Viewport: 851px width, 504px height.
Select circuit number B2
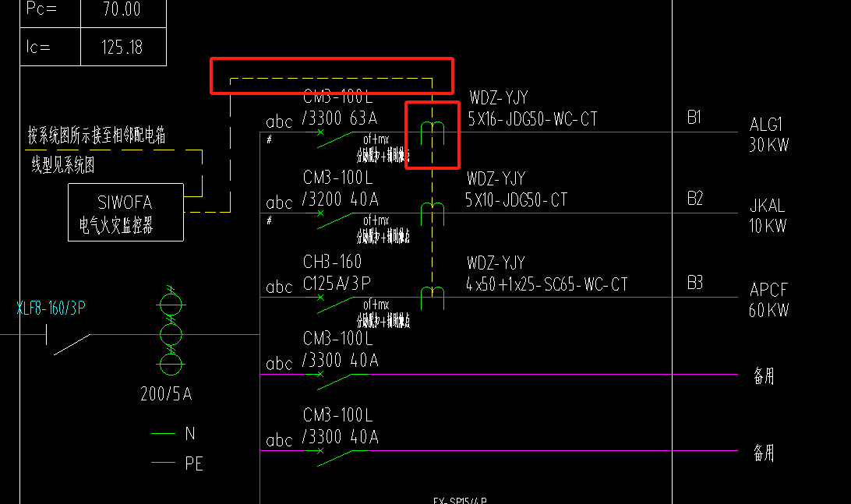[694, 198]
